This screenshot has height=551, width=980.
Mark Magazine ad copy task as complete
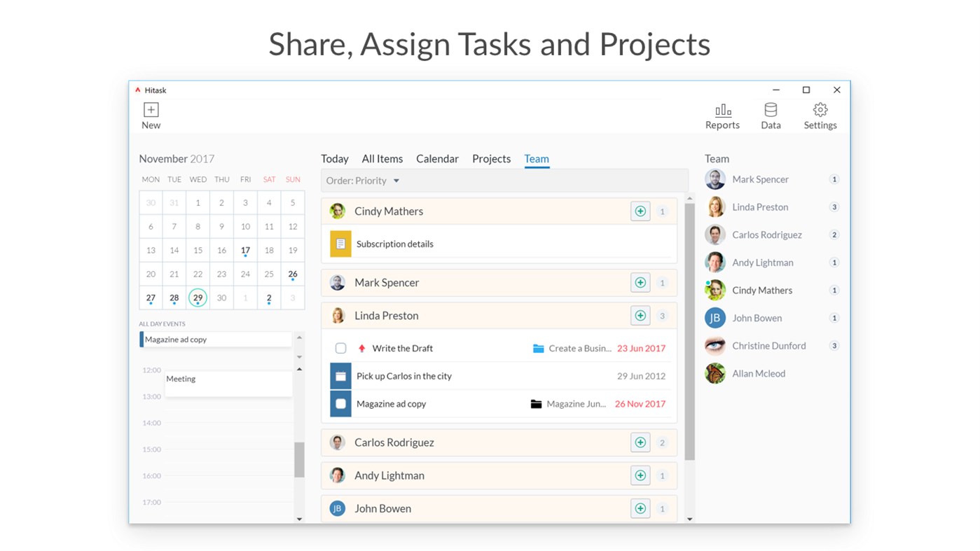pos(340,403)
